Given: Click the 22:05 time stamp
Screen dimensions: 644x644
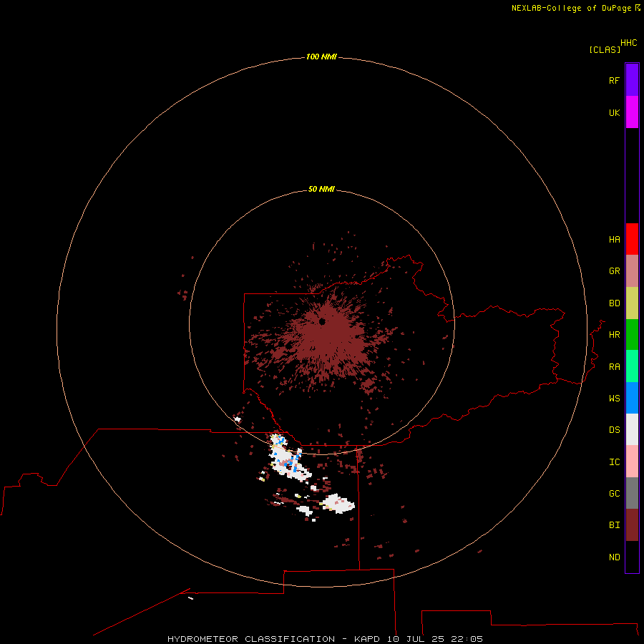Looking at the screenshot, I should click(467, 639).
